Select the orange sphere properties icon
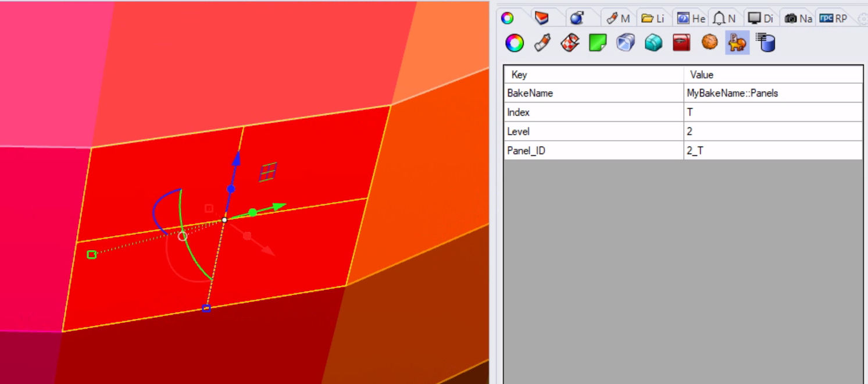Screen dimensions: 868x384 click(x=709, y=42)
